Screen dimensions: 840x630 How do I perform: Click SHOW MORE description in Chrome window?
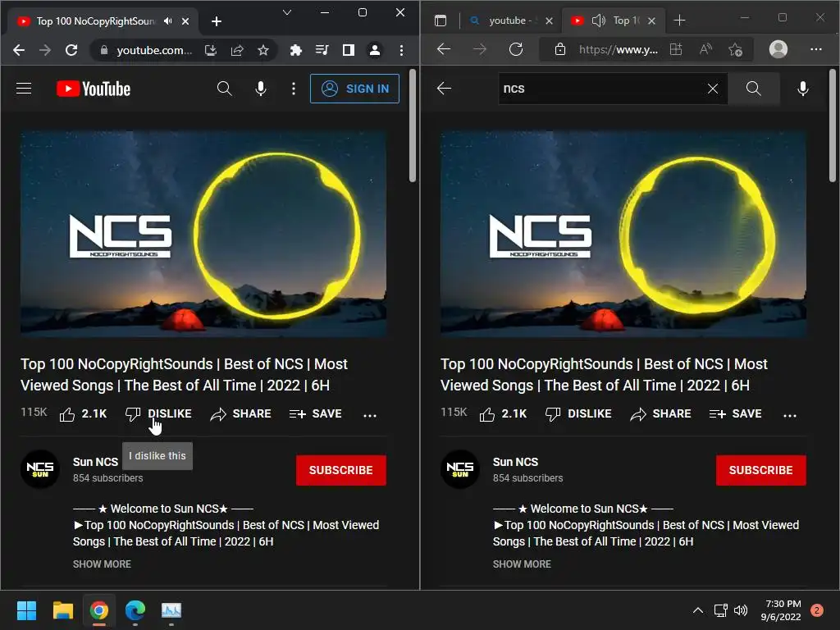(x=102, y=564)
